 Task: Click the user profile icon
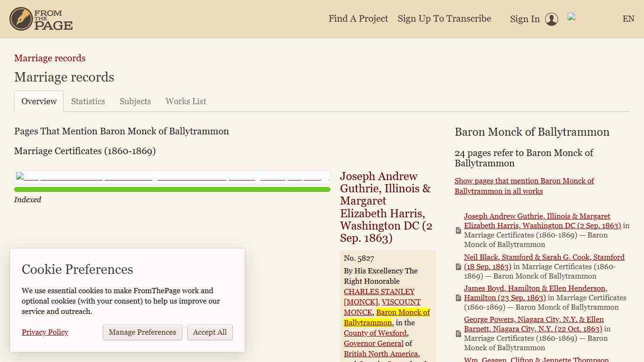[x=551, y=19]
